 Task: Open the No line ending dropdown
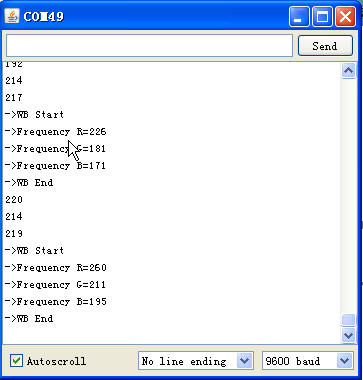coord(196,361)
